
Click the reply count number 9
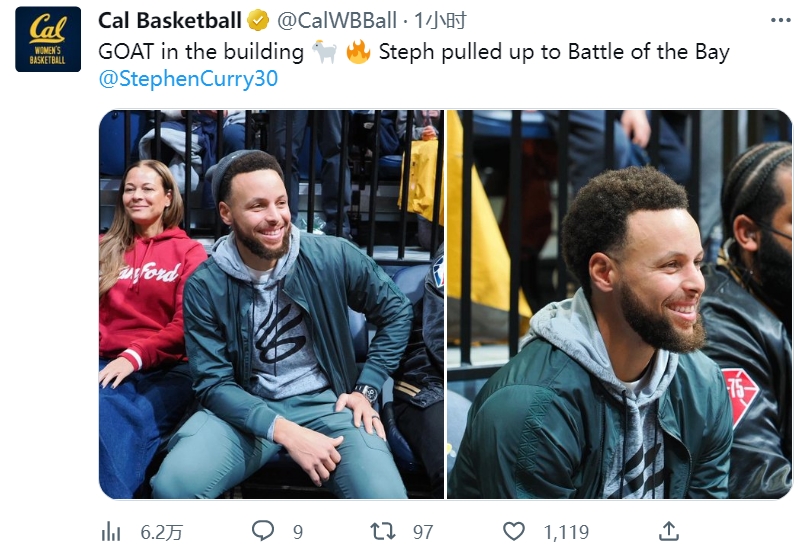tap(298, 532)
